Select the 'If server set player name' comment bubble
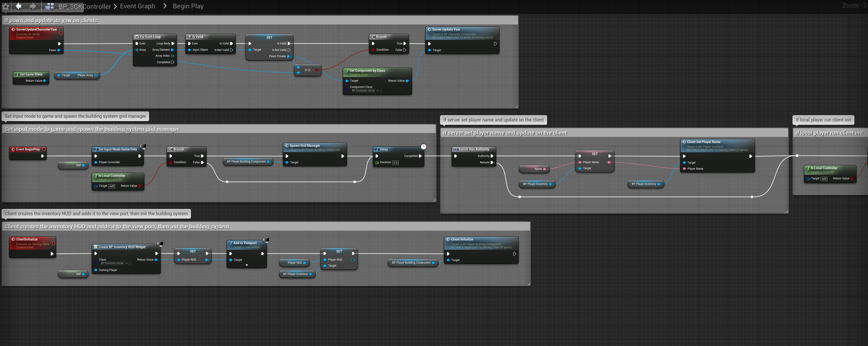The width and height of the screenshot is (868, 346). [x=493, y=120]
